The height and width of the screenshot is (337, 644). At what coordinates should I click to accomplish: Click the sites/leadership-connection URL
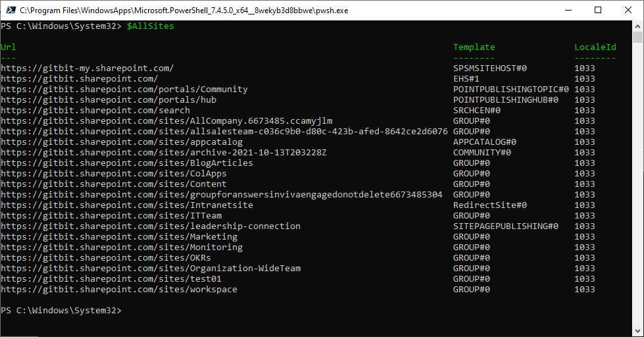[x=151, y=226]
